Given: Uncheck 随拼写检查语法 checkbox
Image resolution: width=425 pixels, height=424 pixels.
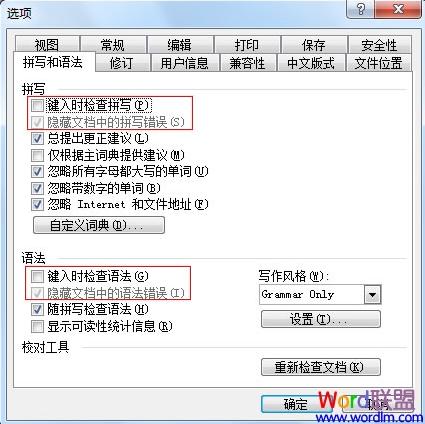Looking at the screenshot, I should (x=37, y=310).
